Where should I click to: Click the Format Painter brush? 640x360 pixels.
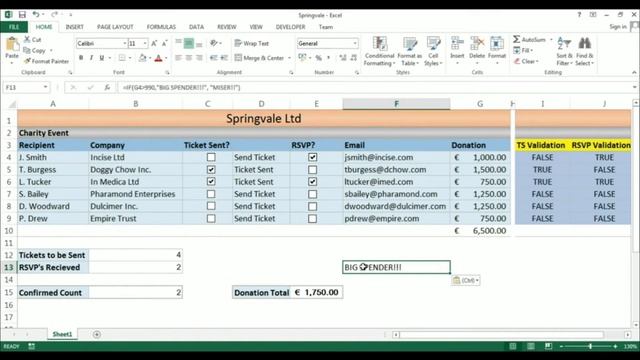pos(27,61)
